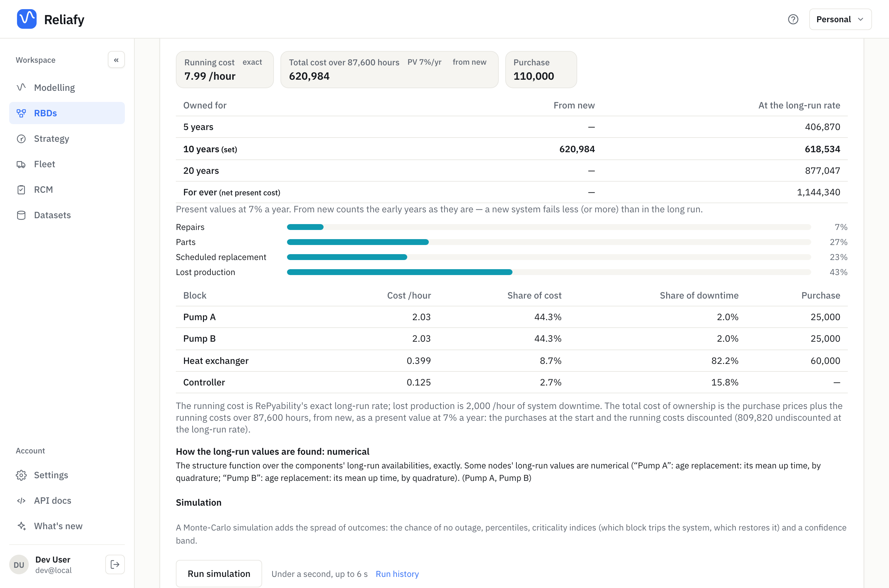Click the DU user avatar
The width and height of the screenshot is (889, 588).
19,564
